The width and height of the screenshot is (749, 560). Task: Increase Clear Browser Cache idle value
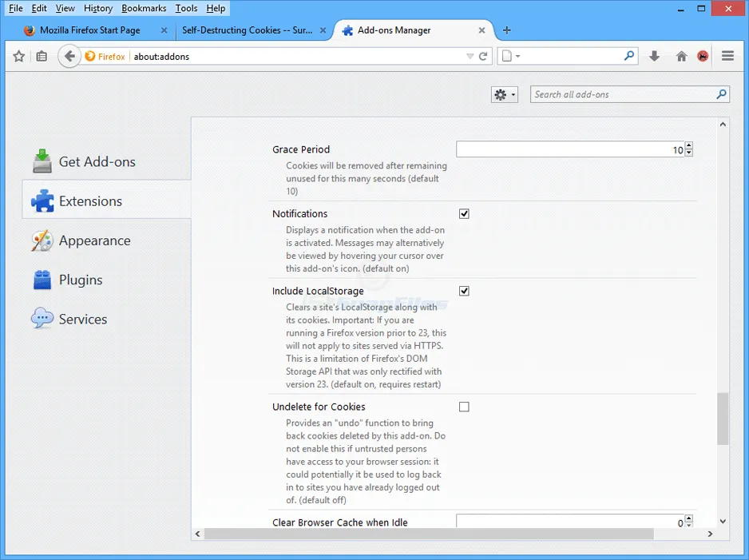[x=689, y=518]
